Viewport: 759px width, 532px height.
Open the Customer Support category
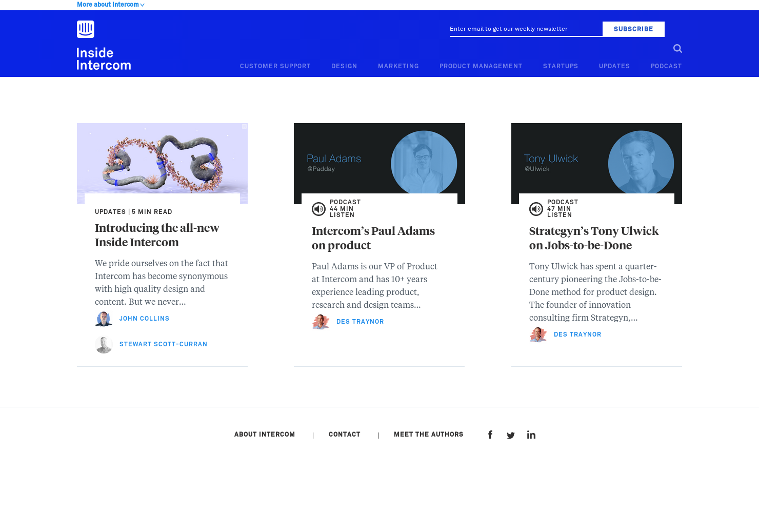pyautogui.click(x=275, y=66)
